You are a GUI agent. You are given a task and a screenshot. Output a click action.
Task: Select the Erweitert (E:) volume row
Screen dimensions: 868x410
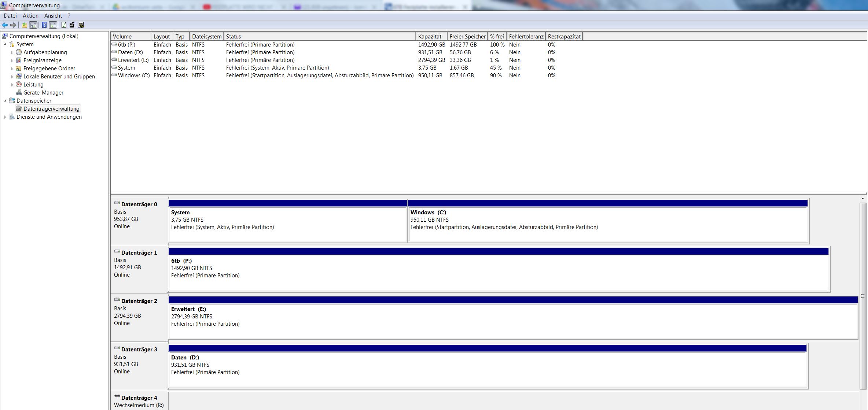(133, 60)
